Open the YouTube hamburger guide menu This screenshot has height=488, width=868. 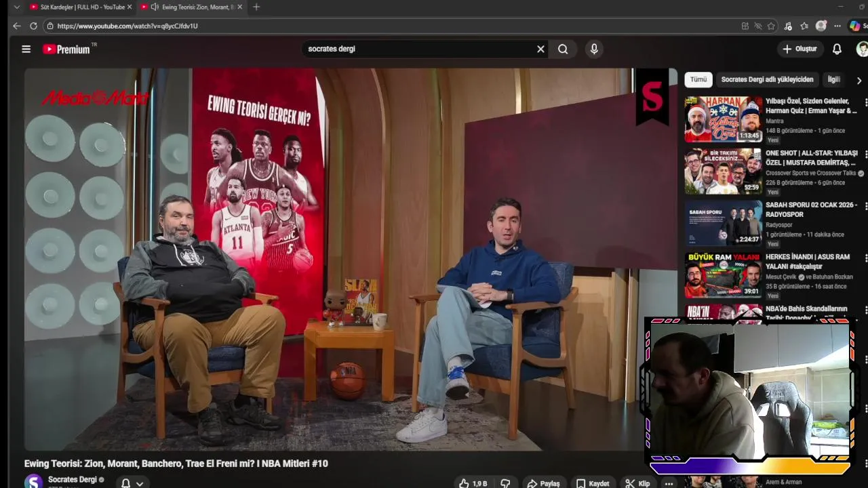pyautogui.click(x=26, y=49)
